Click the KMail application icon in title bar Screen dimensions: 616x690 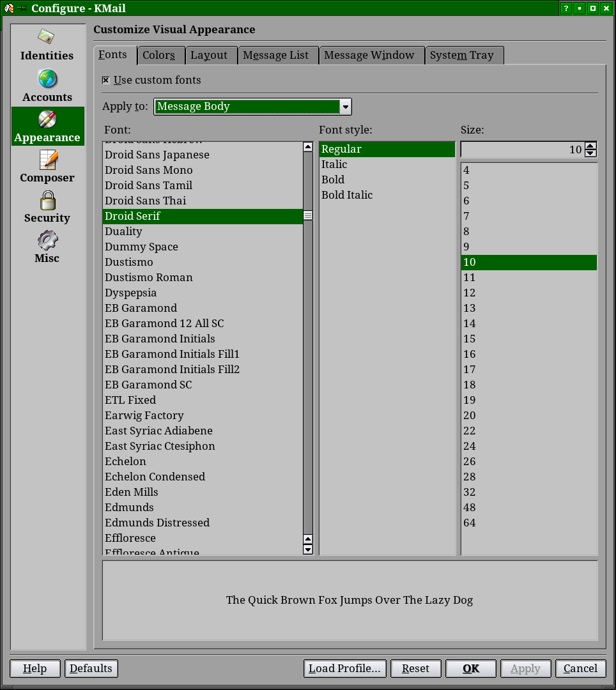(x=9, y=8)
